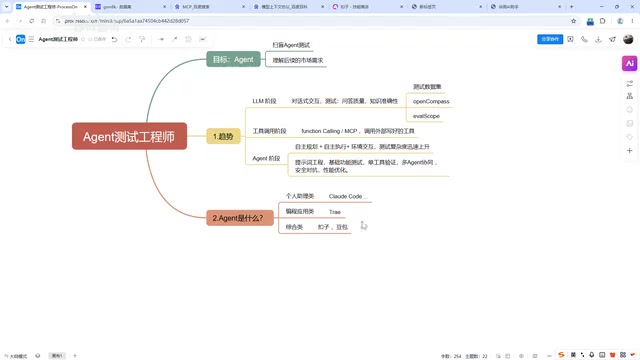Close the Agent测试工程师 browser tab
Screen dimensions: 640x360
click(85, 7)
